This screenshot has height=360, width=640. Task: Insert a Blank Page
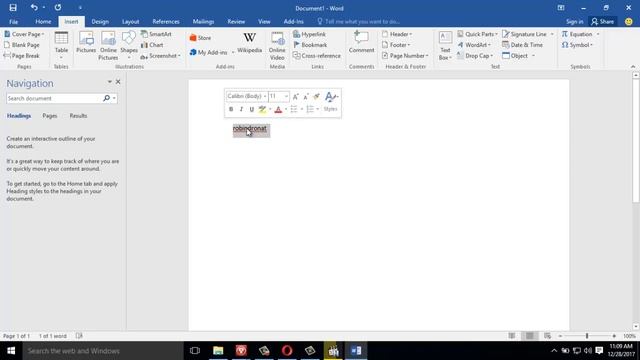[22, 45]
